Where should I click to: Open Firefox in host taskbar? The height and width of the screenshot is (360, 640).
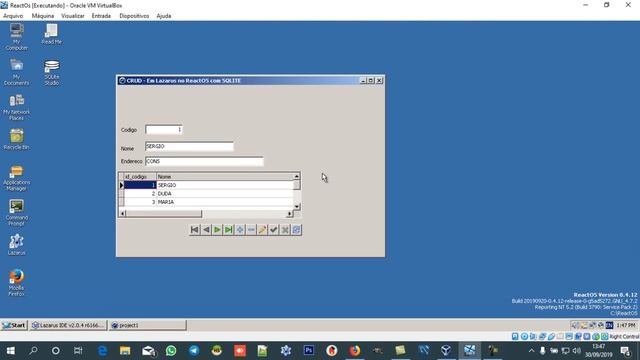354,351
